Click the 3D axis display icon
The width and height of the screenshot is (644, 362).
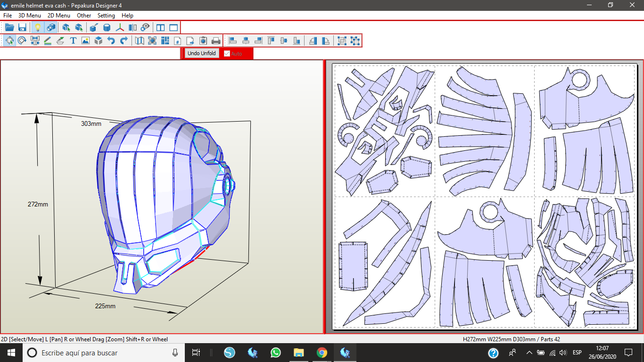[120, 27]
